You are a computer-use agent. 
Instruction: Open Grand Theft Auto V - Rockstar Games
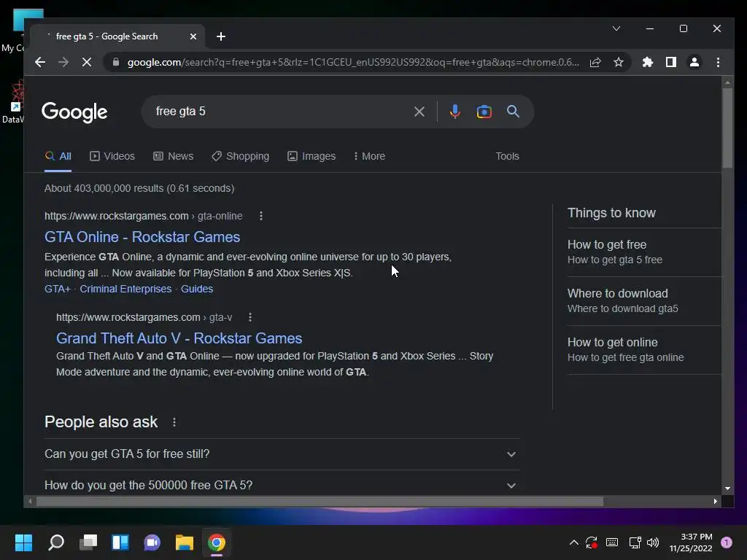[179, 338]
